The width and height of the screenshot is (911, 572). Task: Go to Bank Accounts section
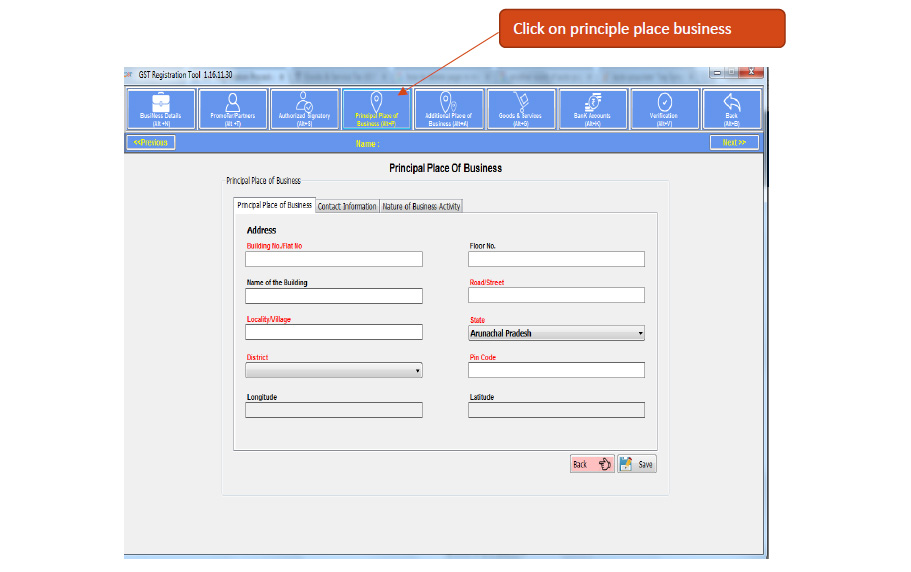(x=593, y=109)
